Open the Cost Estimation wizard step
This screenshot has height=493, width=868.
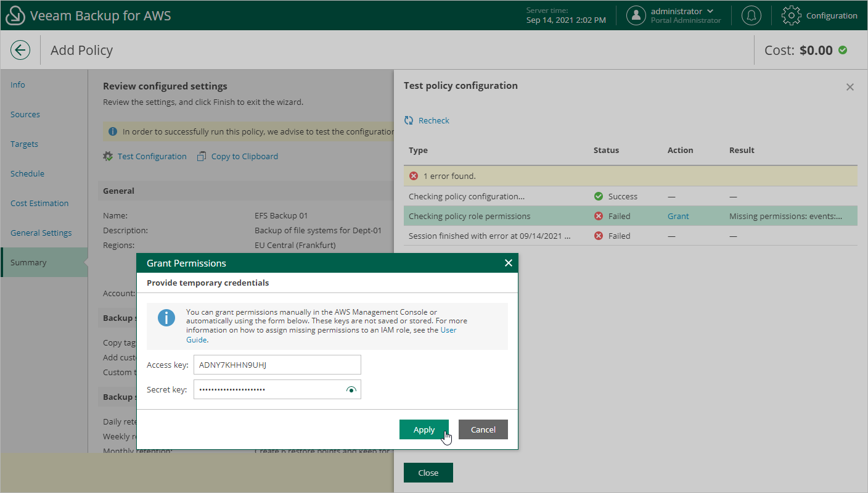click(x=39, y=203)
